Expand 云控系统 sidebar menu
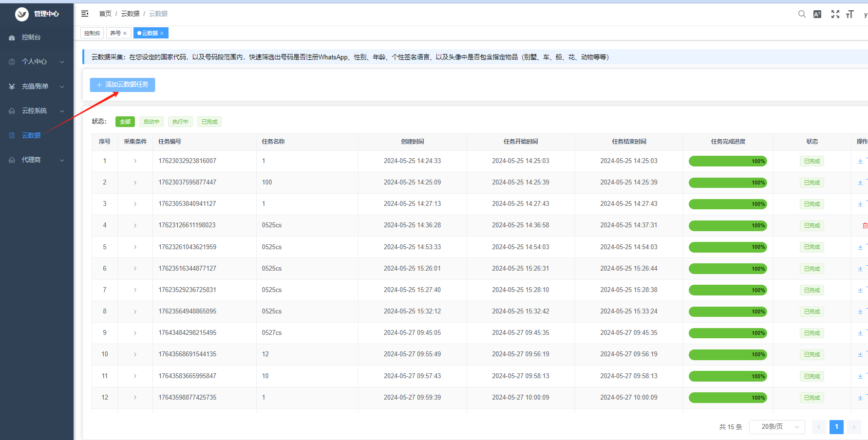The width and height of the screenshot is (868, 440). (37, 111)
